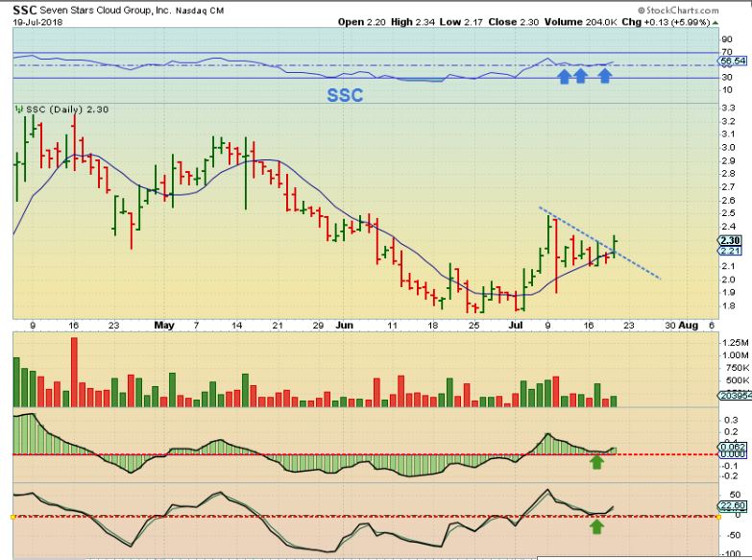752x560 pixels.
Task: Click the 750K volume axis label
Action: tap(736, 368)
